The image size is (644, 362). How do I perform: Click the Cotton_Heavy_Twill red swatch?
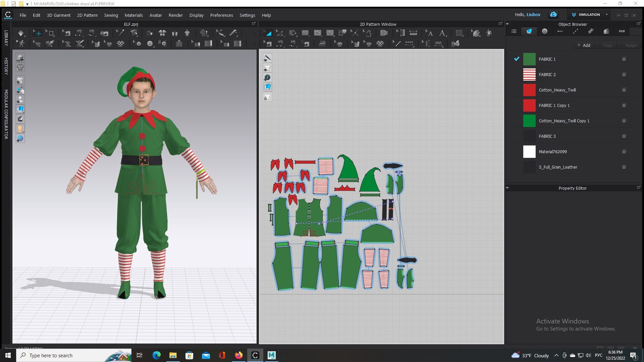(x=529, y=90)
